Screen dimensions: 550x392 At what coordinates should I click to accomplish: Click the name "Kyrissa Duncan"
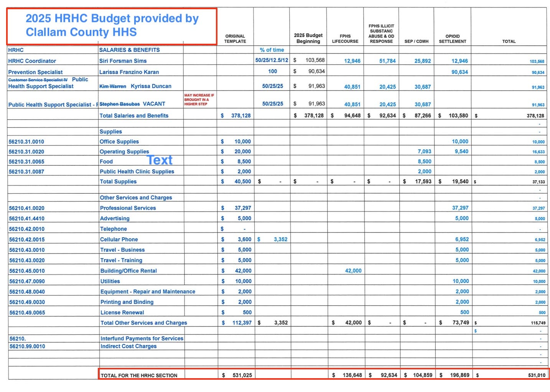[x=151, y=86]
